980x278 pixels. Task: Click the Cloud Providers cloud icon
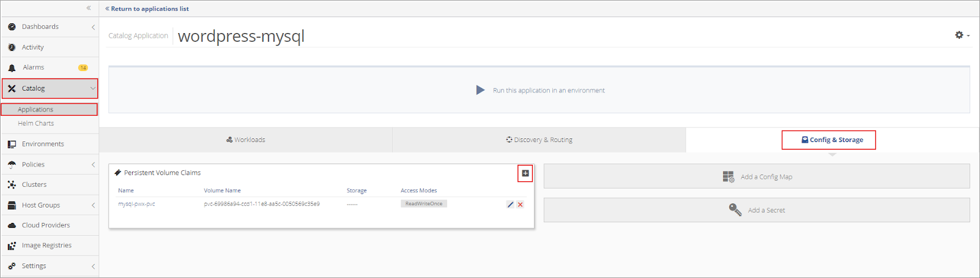[x=12, y=225]
